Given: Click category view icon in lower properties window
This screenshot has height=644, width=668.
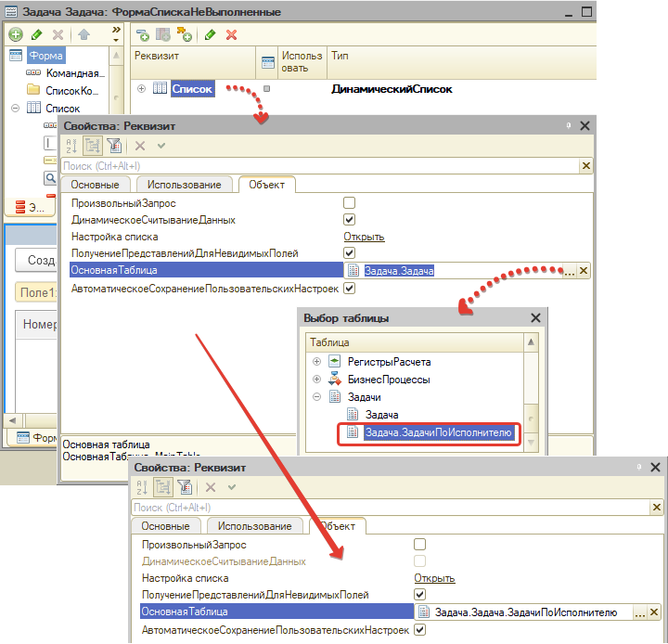Looking at the screenshot, I should (162, 487).
